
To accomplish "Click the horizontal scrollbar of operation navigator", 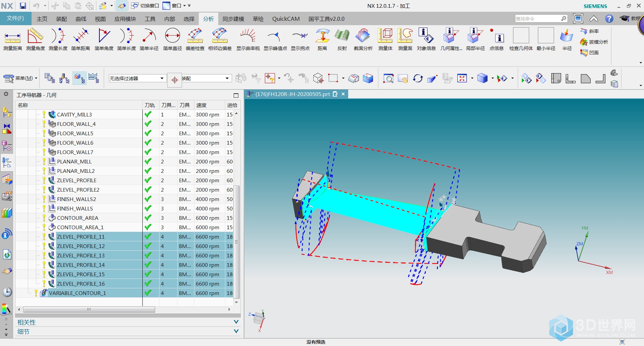I will click(x=89, y=309).
